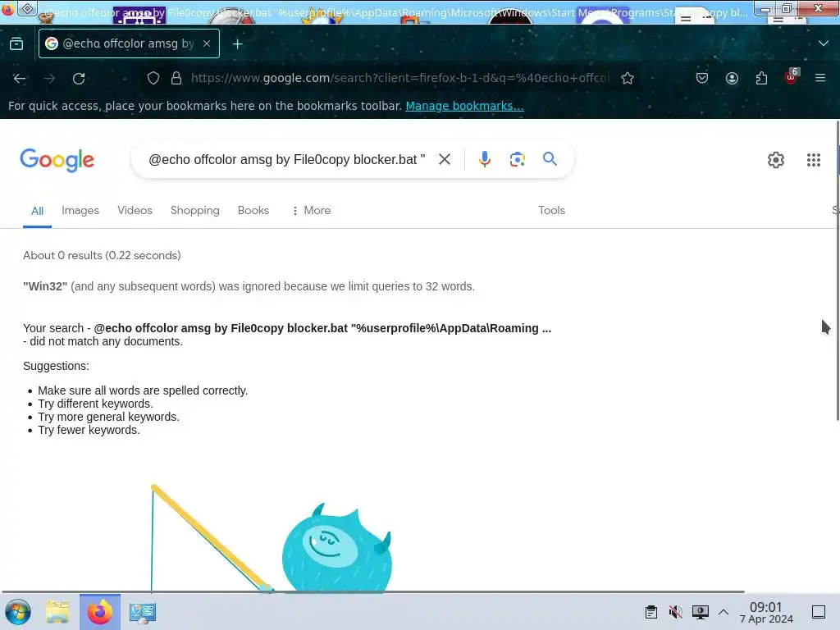
Task: Submit search with magnifier icon
Action: pos(550,158)
